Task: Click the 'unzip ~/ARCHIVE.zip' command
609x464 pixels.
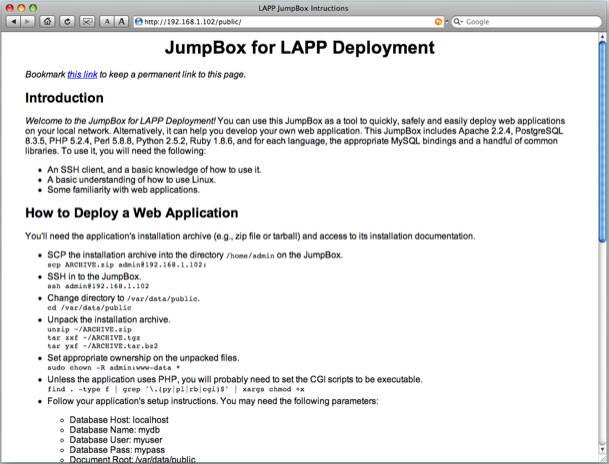Action: 89,329
